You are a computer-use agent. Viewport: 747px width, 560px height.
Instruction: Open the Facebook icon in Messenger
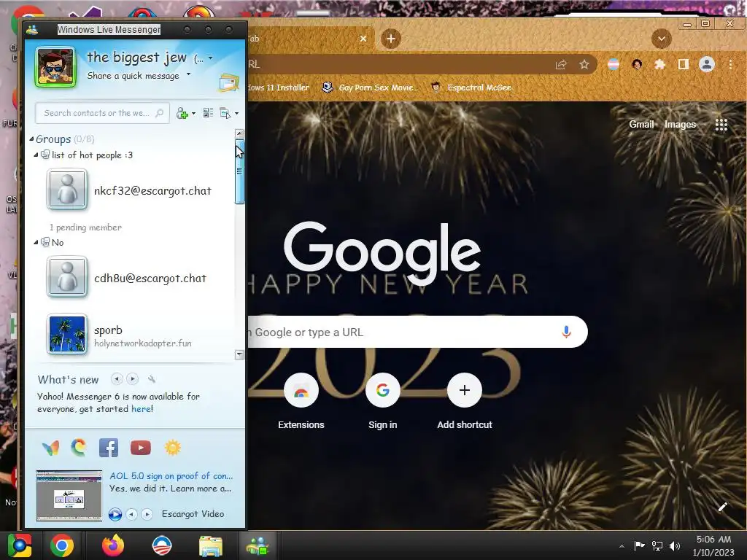click(x=109, y=448)
